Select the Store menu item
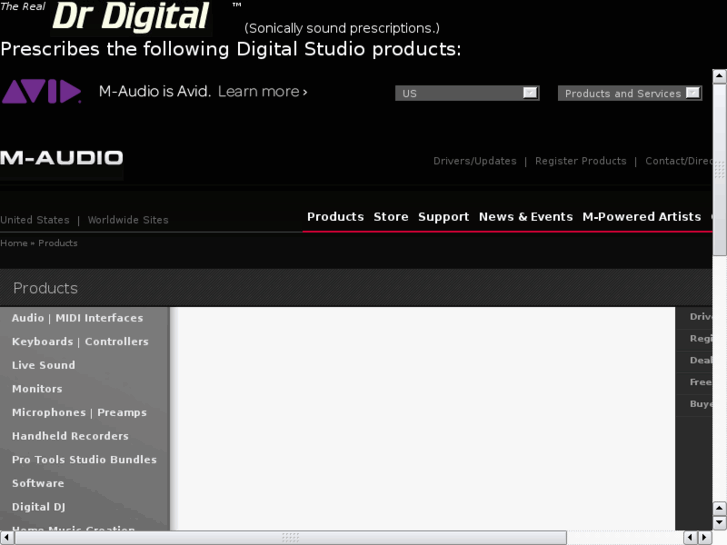The width and height of the screenshot is (727, 545). (x=391, y=217)
